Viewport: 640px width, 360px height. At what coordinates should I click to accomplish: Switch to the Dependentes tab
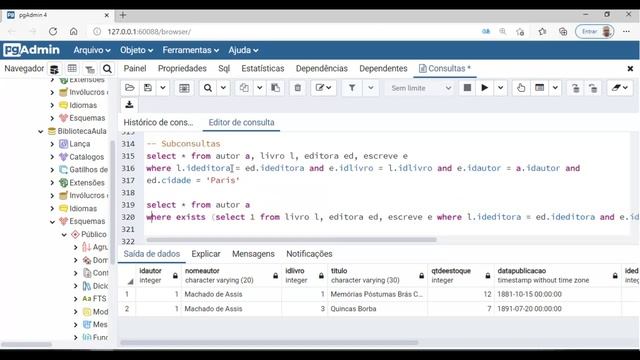click(383, 69)
